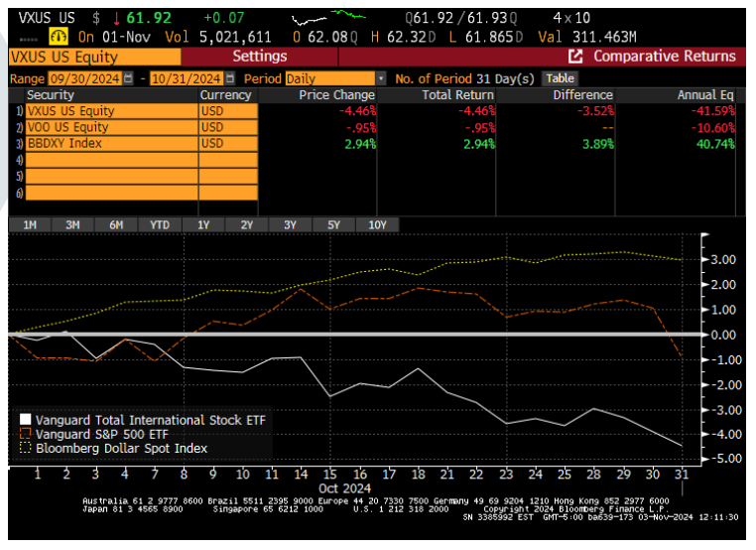The width and height of the screenshot is (756, 550).
Task: Expand the Period Daily dropdown arrow
Action: pyautogui.click(x=381, y=78)
